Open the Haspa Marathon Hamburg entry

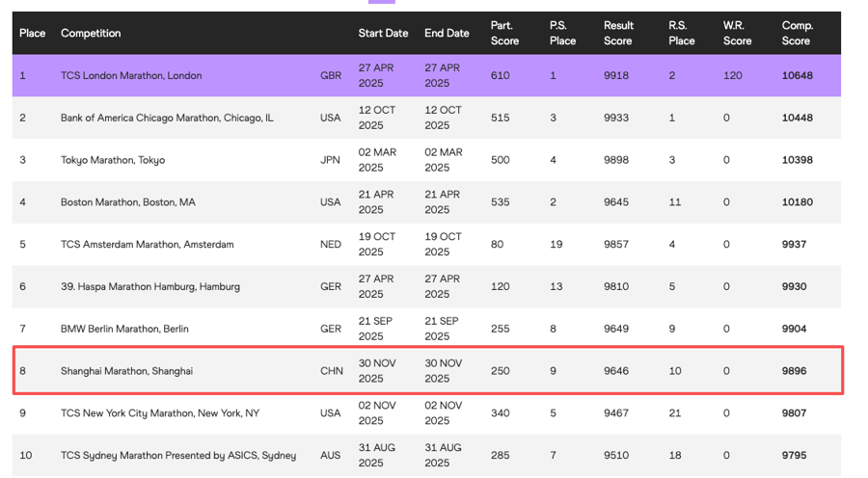pos(150,287)
